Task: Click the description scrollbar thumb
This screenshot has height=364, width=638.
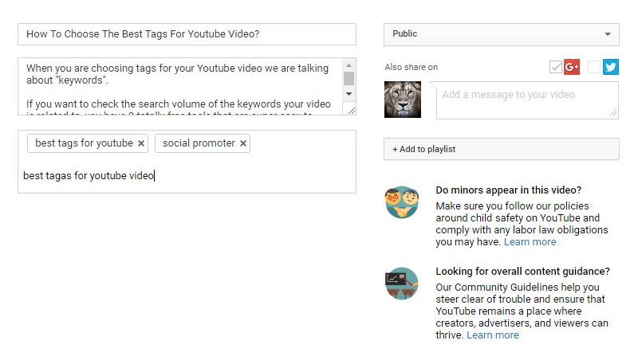Action: click(x=349, y=78)
